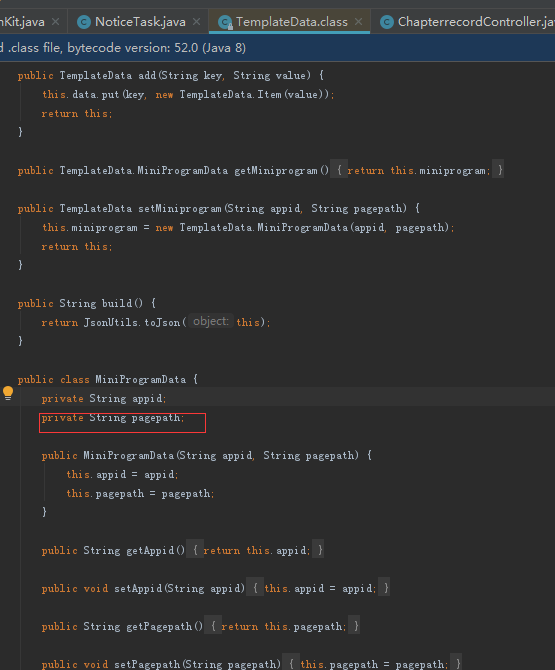The height and width of the screenshot is (670, 555).
Task: Click 'new TemplateData.Item(value)' expression
Action: [x=242, y=94]
